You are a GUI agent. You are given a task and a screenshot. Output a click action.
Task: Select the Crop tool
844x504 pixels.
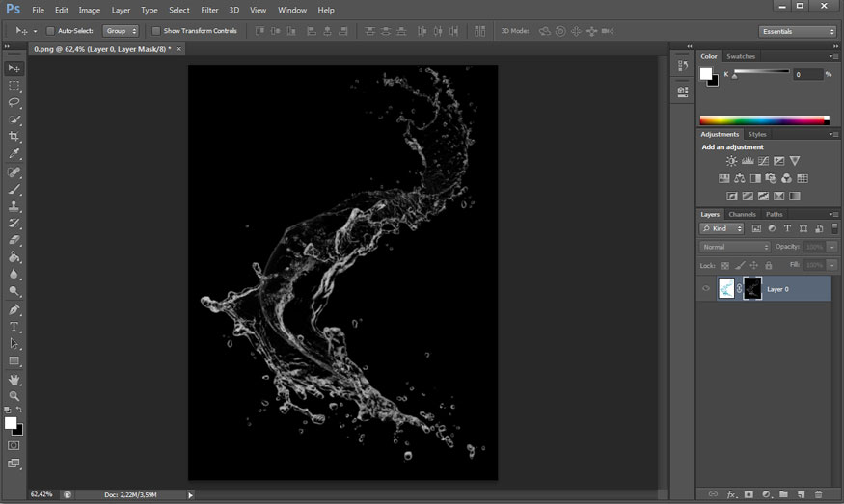tap(14, 137)
